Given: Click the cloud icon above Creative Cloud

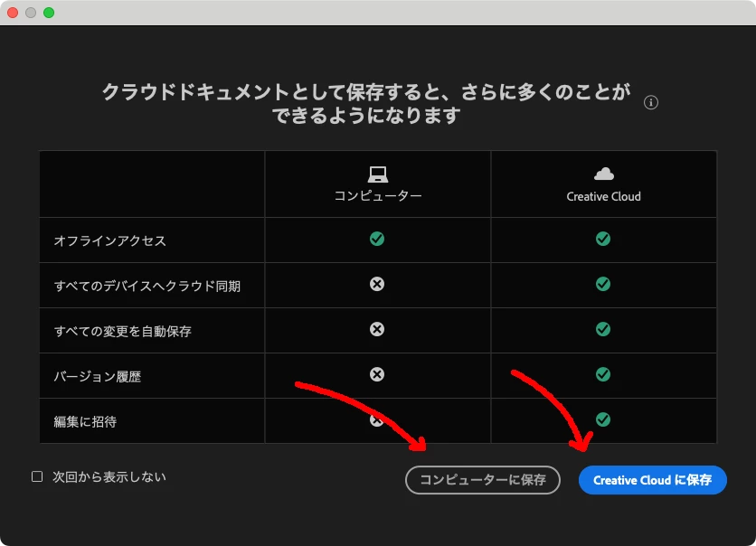Looking at the screenshot, I should (604, 174).
